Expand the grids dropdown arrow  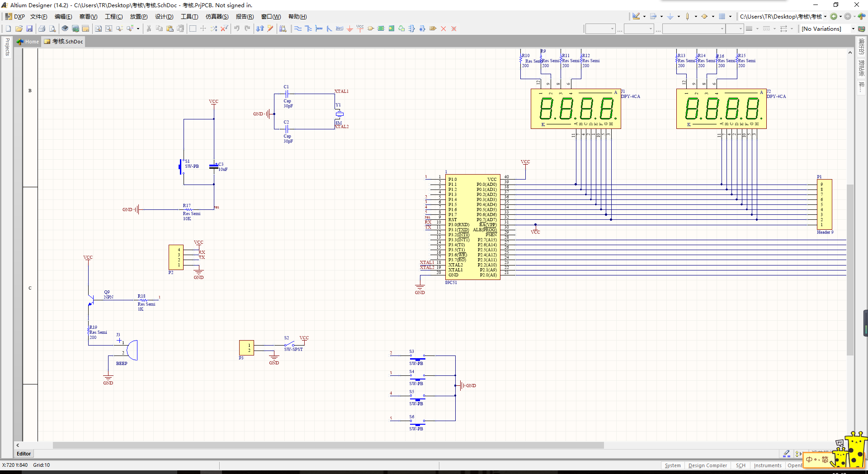click(x=730, y=16)
